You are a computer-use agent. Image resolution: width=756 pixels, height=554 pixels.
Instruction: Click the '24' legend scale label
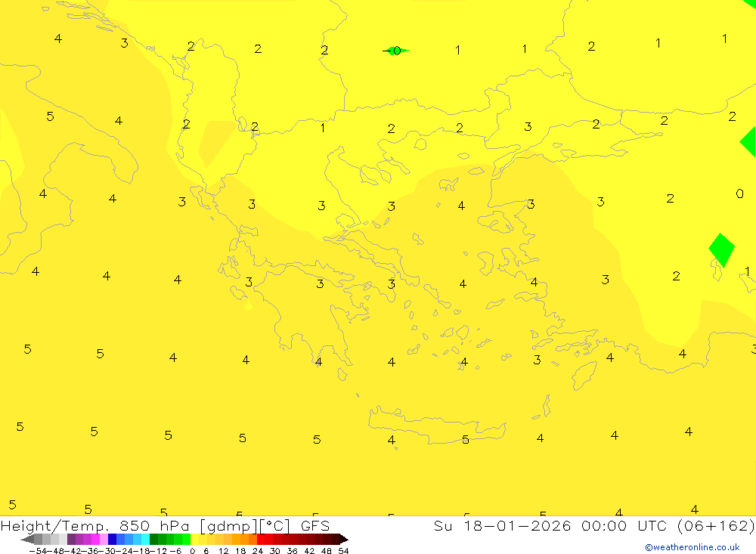258,551
